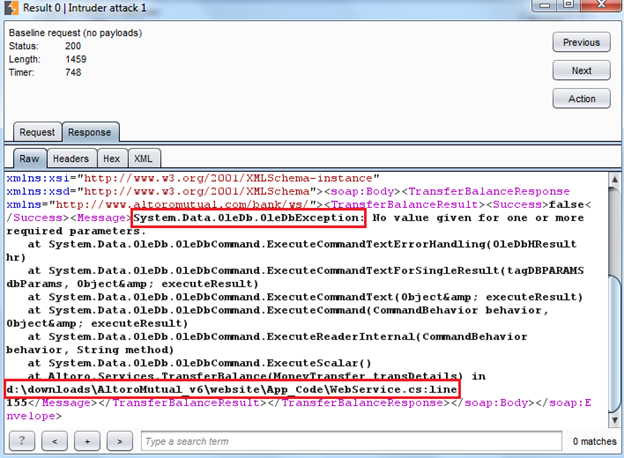The height and width of the screenshot is (458, 624).
Task: Switch to the Hex view tab
Action: point(112,158)
